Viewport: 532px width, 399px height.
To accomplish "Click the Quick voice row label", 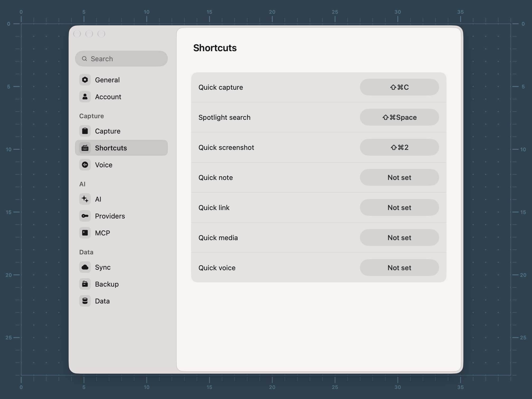I will click(x=217, y=268).
